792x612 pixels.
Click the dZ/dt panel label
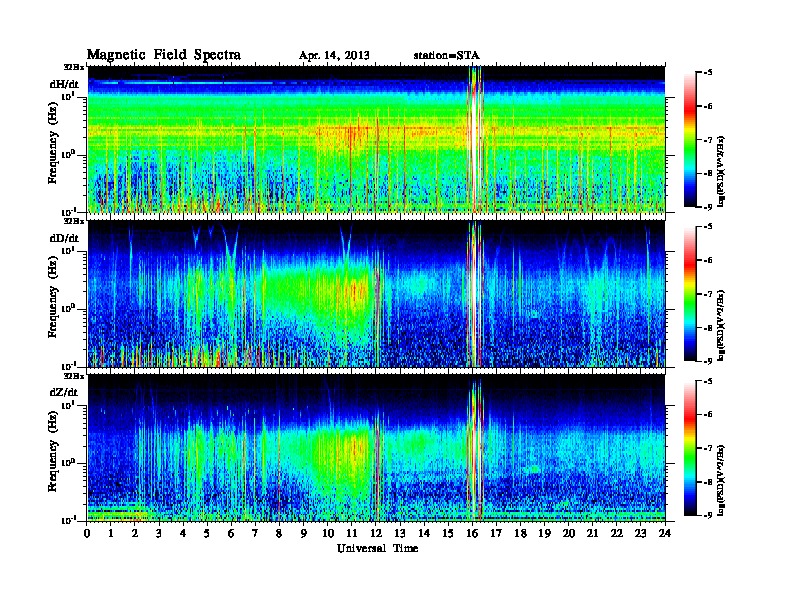coord(64,392)
